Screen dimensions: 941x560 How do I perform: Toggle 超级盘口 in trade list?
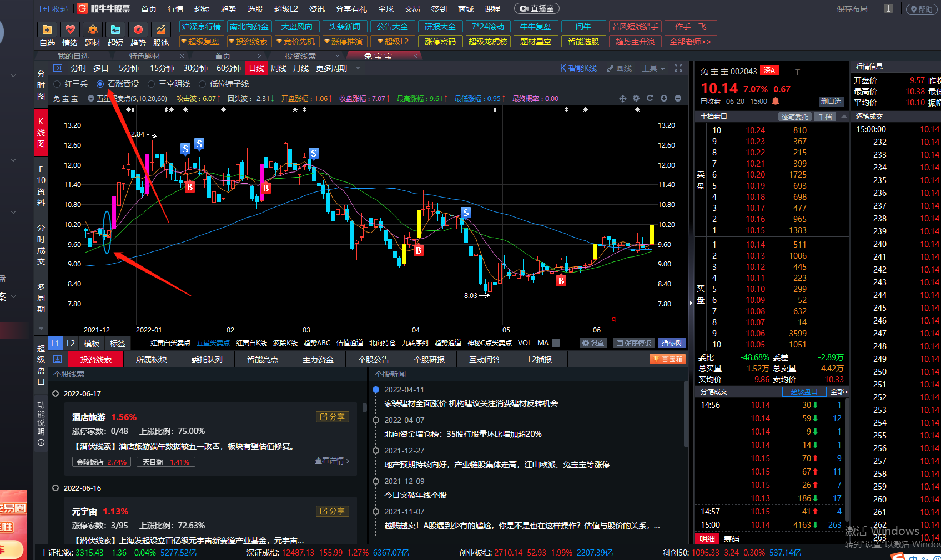(x=804, y=392)
